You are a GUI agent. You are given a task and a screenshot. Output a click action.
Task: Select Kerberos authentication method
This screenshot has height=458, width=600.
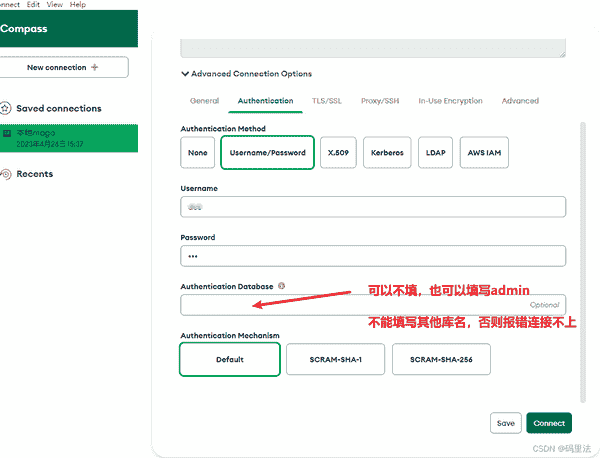[x=387, y=153]
